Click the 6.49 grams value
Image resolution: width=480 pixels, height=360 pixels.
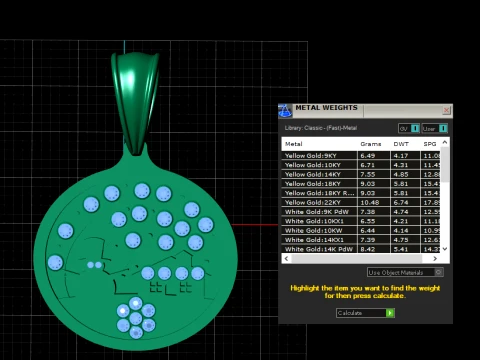368,156
